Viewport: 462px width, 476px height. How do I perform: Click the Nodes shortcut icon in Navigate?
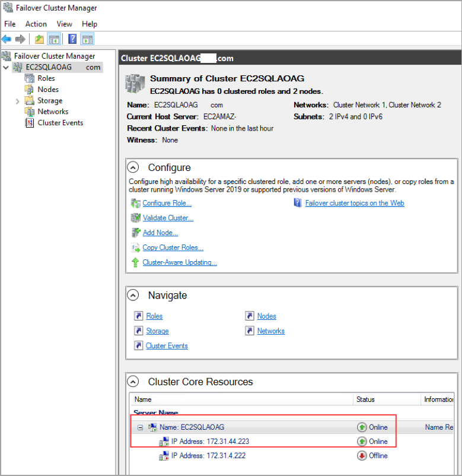(249, 316)
